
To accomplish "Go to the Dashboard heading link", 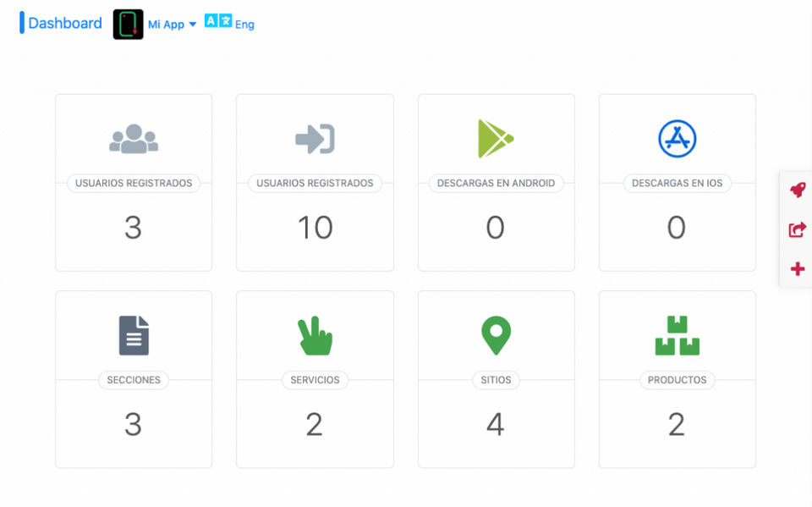I will pyautogui.click(x=65, y=24).
